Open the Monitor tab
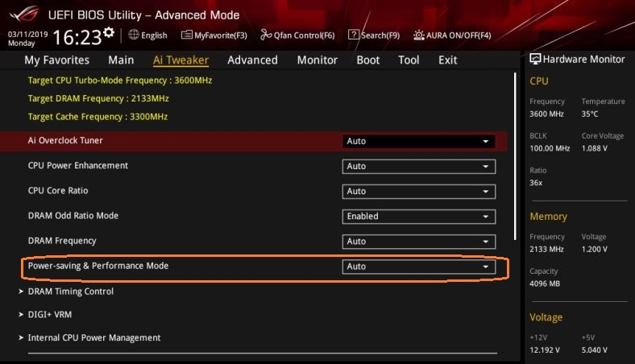 pos(317,60)
